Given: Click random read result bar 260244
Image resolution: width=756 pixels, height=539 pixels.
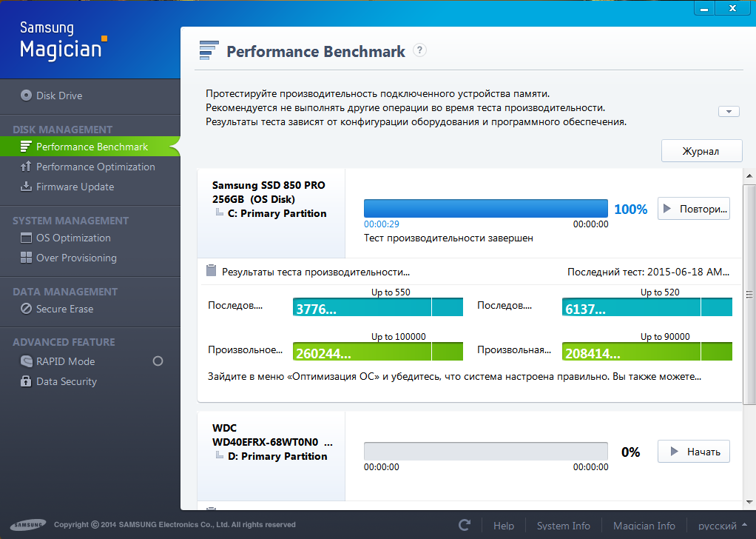Looking at the screenshot, I should coord(377,352).
